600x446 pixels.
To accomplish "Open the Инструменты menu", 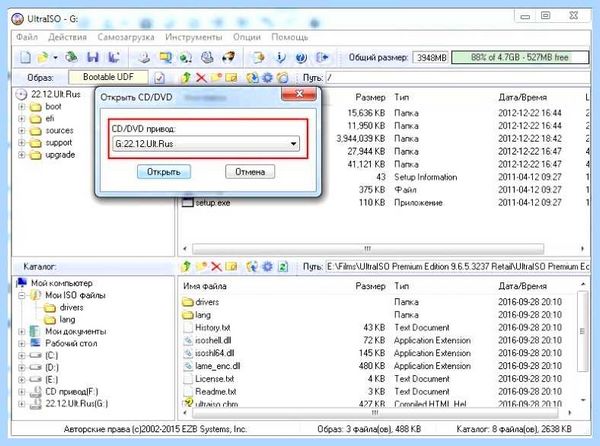I will point(194,37).
